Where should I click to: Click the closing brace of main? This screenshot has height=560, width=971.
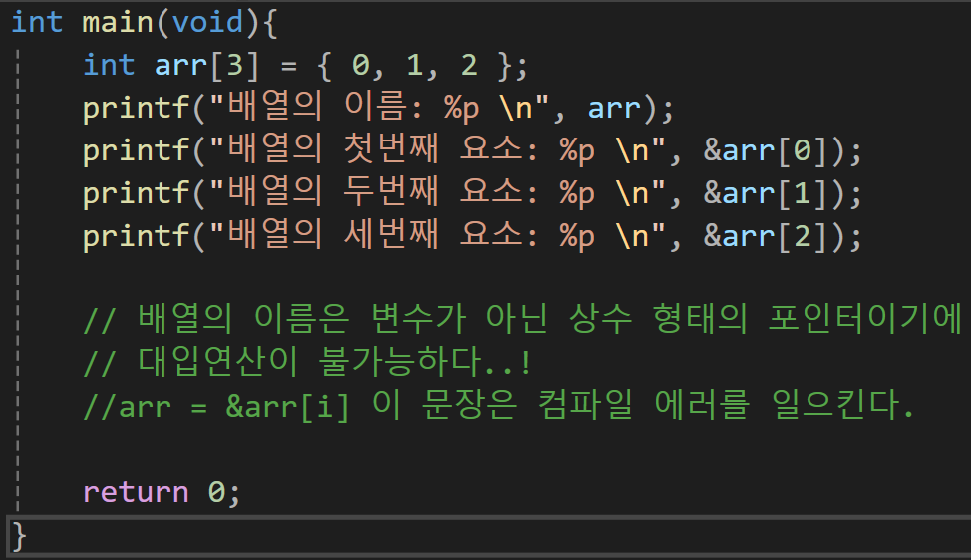(19, 536)
